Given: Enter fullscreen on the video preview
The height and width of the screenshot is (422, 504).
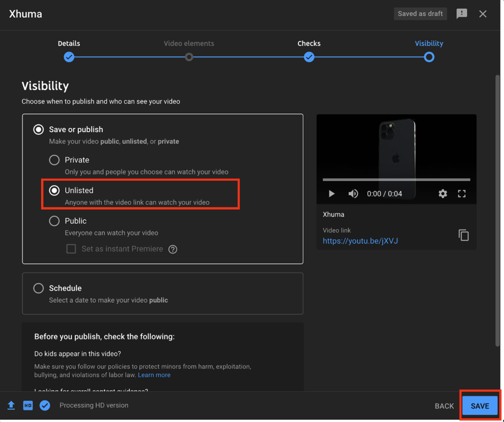Looking at the screenshot, I should [461, 193].
